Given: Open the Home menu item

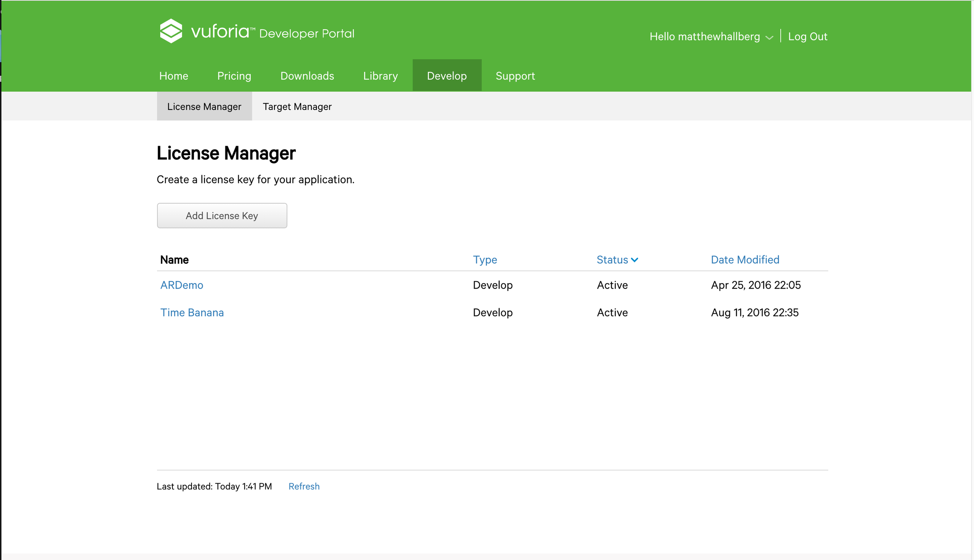Looking at the screenshot, I should click(174, 76).
